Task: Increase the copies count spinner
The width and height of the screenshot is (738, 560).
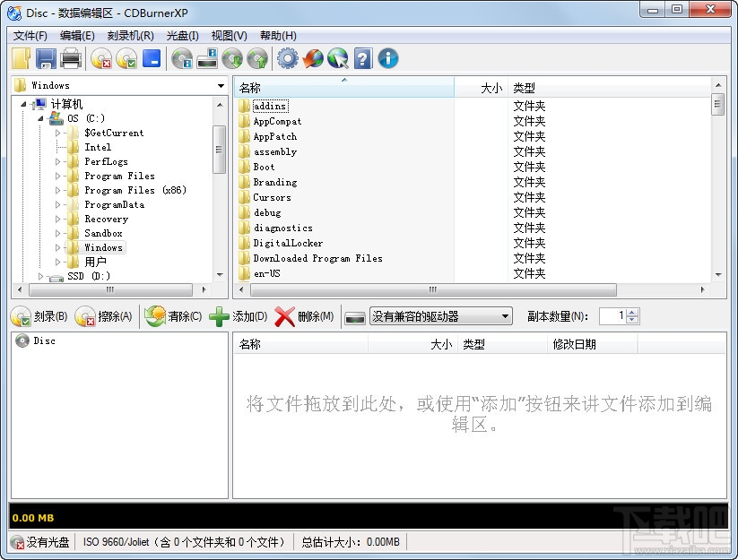Action: coord(632,312)
